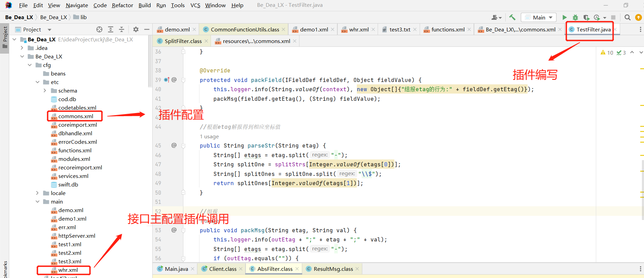The height and width of the screenshot is (278, 644).
Task: Select codetables.xml in project tree
Action: [x=77, y=108]
